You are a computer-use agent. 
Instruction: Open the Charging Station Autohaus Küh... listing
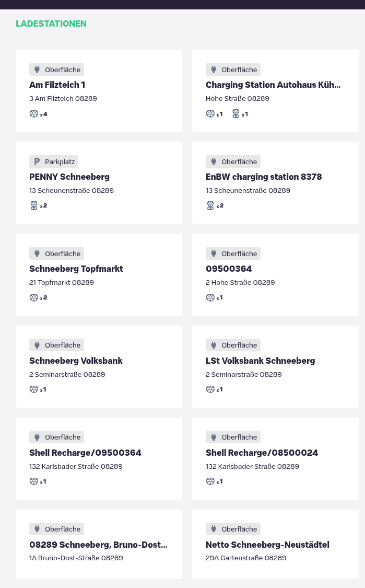[x=273, y=85]
